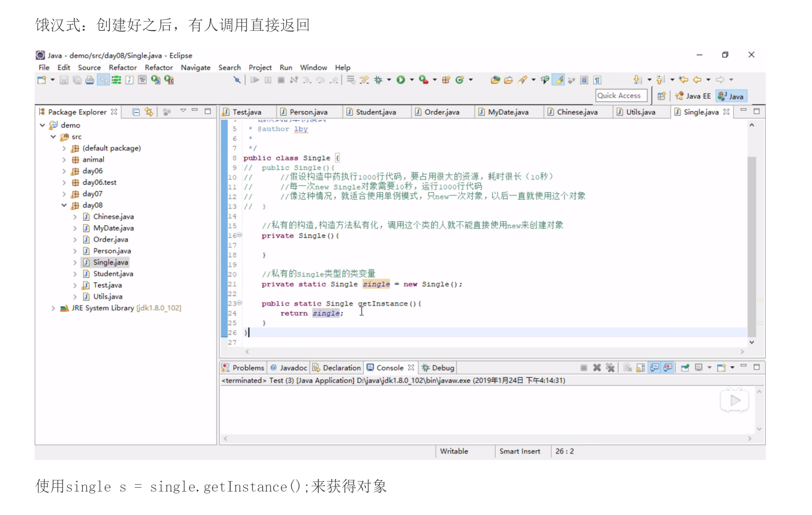812x515 pixels.
Task: Toggle Mark Occurrences highlighter button
Action: 558,80
